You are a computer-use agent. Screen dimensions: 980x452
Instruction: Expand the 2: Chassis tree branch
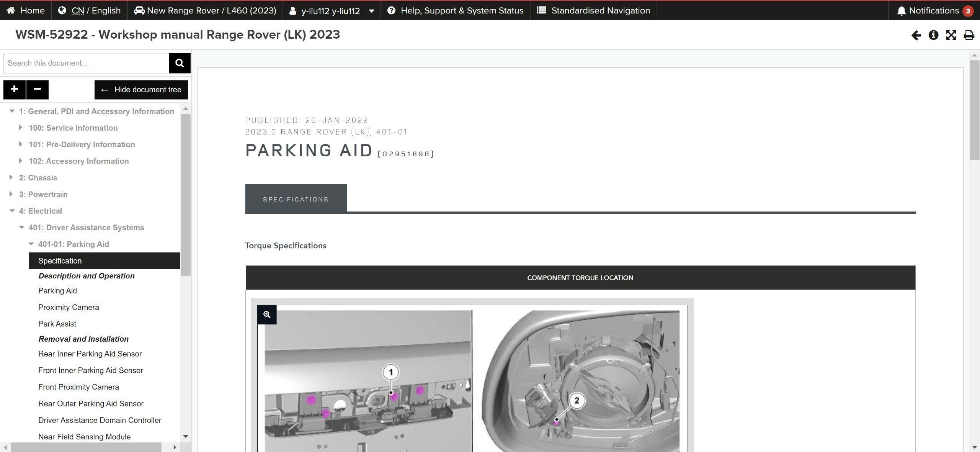coord(10,177)
